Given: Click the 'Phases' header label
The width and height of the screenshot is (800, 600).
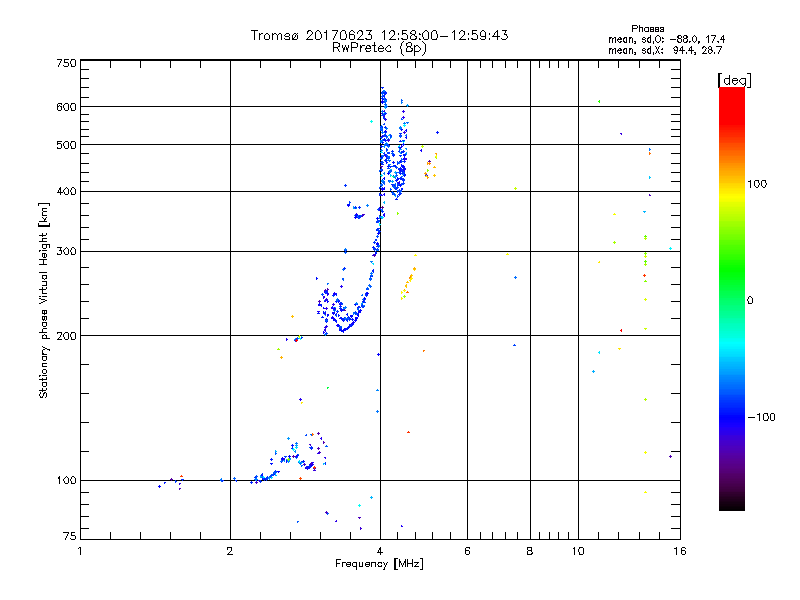Looking at the screenshot, I should point(647,29).
